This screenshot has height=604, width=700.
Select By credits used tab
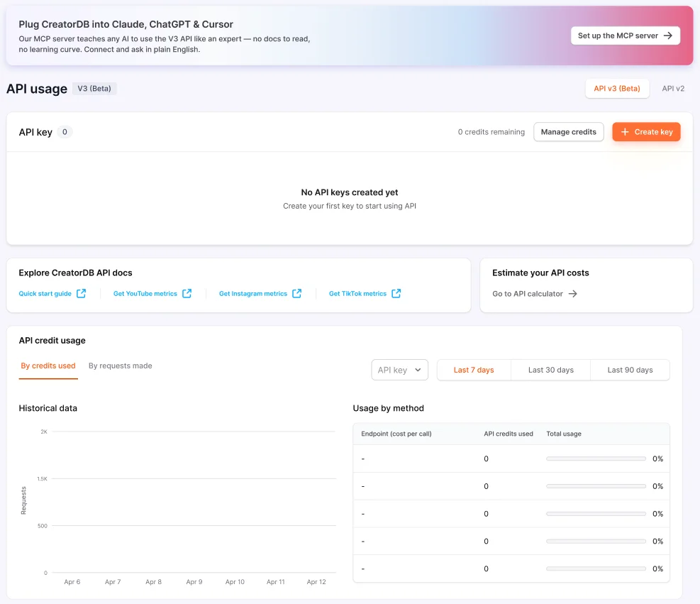[x=48, y=366]
